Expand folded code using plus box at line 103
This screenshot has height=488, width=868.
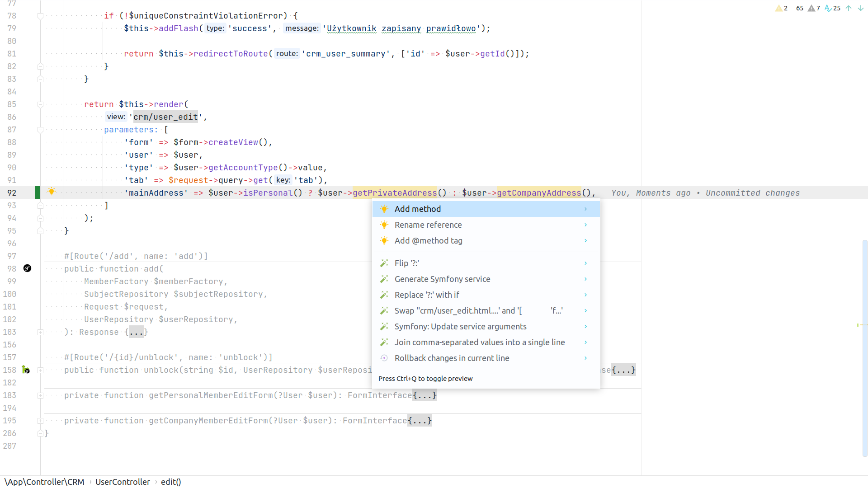pos(40,332)
